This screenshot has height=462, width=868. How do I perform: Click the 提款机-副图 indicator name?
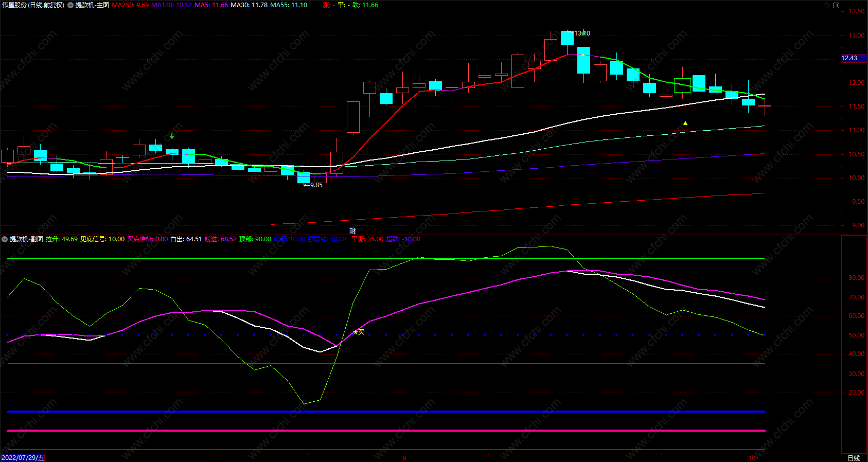[x=27, y=239]
